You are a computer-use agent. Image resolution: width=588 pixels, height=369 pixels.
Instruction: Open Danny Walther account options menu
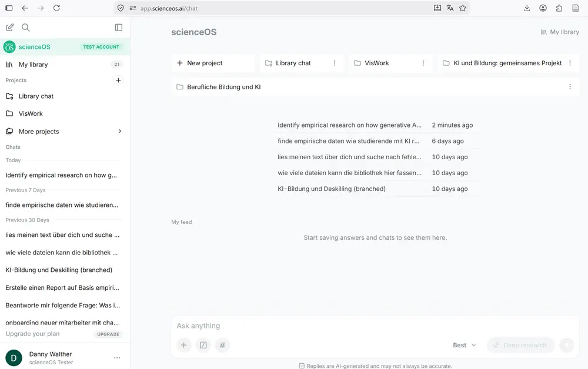[117, 358]
